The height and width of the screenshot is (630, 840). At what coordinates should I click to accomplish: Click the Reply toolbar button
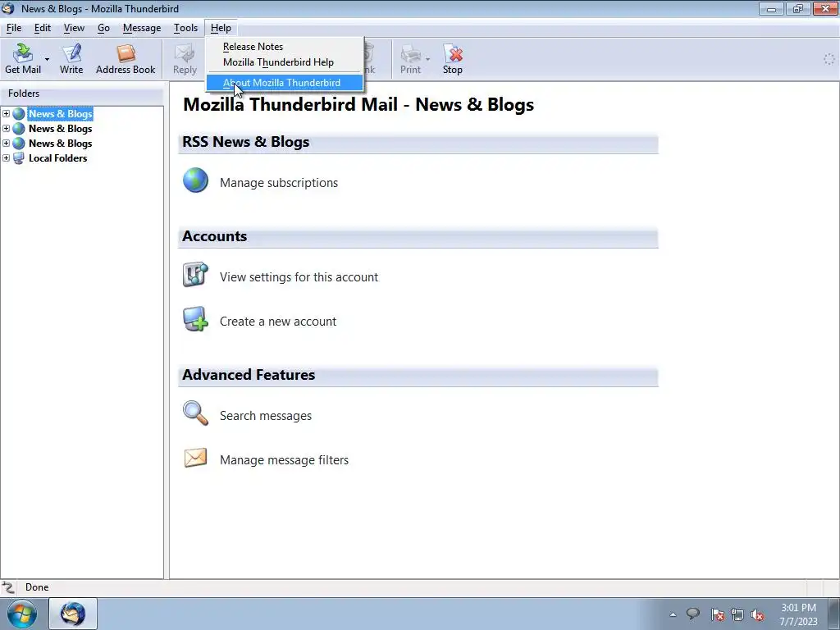click(185, 59)
